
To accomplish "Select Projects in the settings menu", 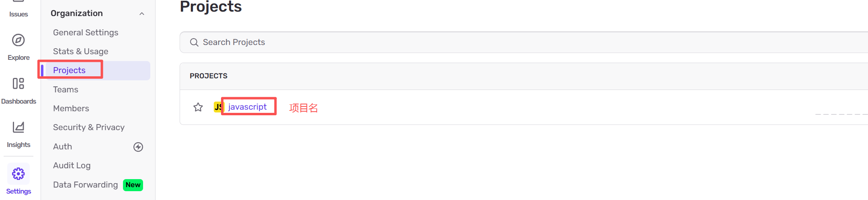I will [x=70, y=70].
